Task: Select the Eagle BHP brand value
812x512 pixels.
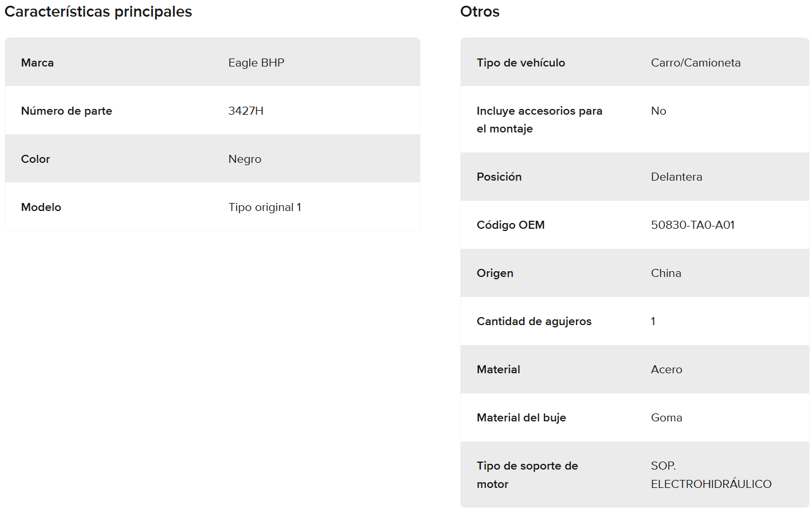Action: pyautogui.click(x=256, y=62)
